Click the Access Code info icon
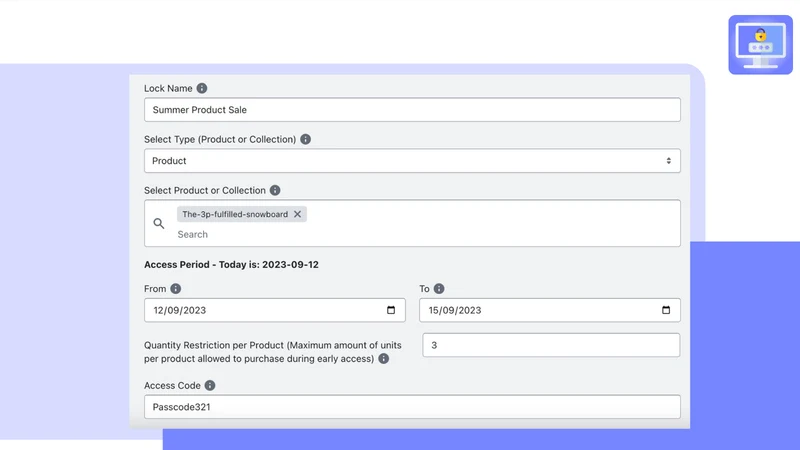800x450 pixels. pyautogui.click(x=210, y=385)
